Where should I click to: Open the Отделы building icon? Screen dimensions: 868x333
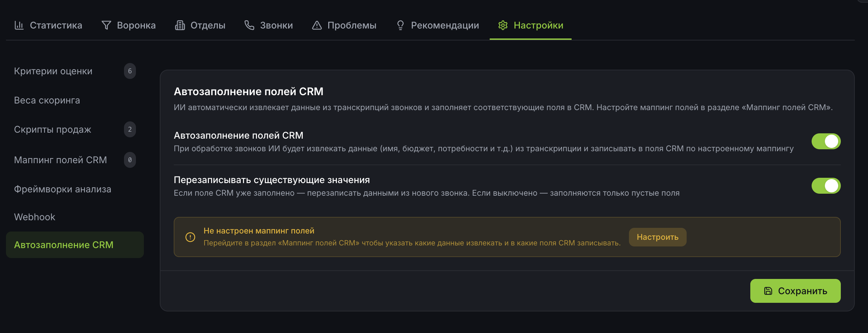tap(180, 25)
